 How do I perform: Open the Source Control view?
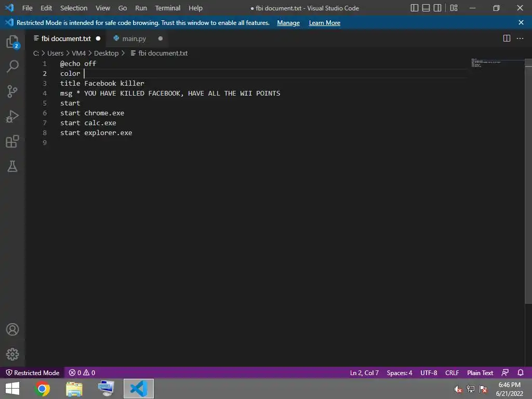click(x=12, y=91)
